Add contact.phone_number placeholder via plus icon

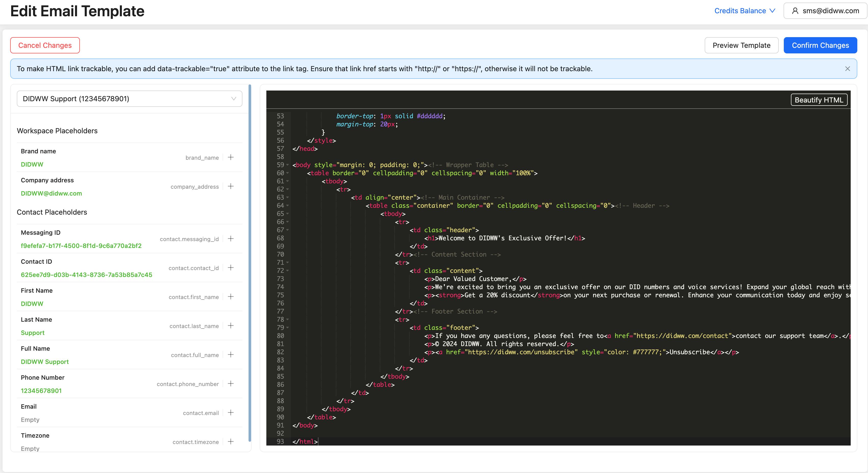coord(231,384)
